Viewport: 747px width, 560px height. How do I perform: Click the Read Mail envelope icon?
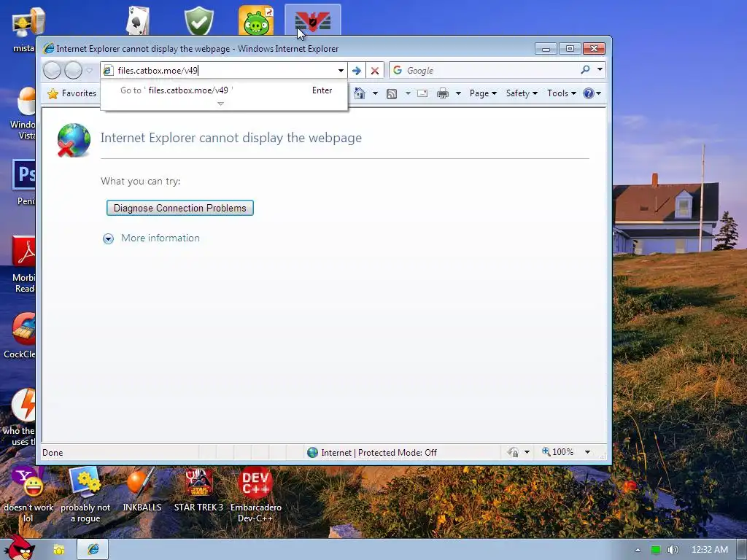point(422,93)
